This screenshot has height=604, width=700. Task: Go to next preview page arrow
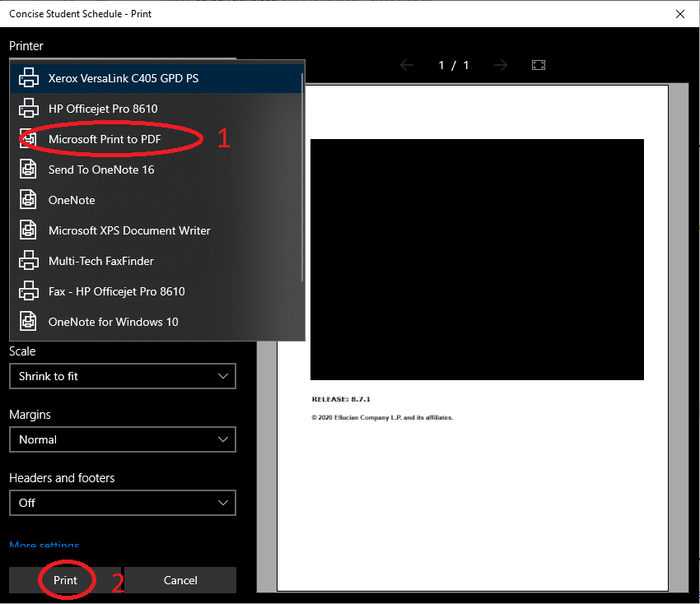pyautogui.click(x=501, y=65)
